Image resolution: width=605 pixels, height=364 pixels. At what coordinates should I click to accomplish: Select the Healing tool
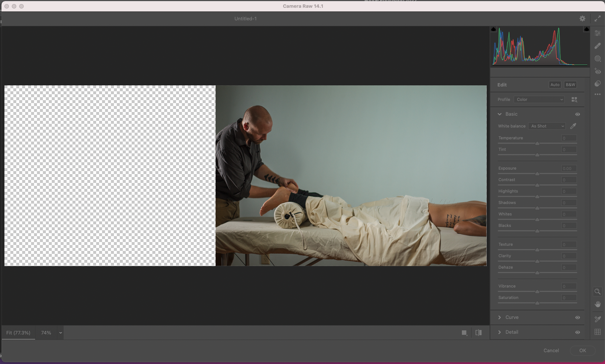(x=598, y=46)
